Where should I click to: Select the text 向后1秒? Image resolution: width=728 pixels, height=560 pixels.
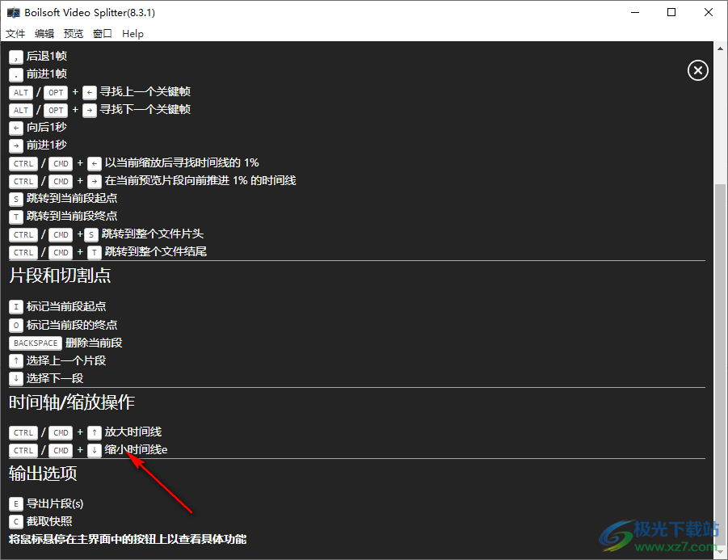pos(46,127)
